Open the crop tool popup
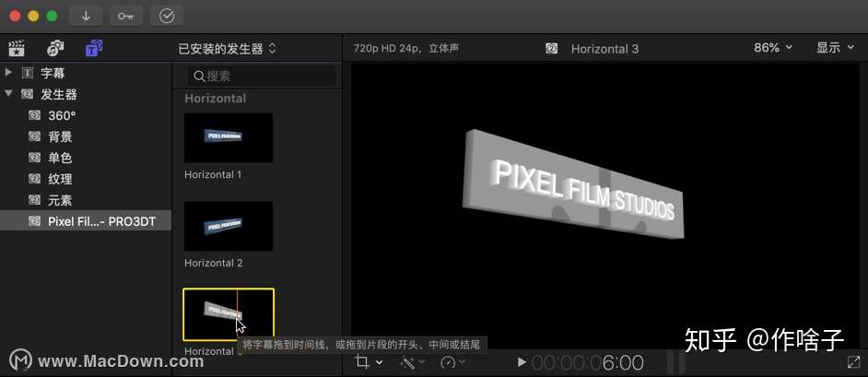Screen dimensions: 868x377 point(369,362)
